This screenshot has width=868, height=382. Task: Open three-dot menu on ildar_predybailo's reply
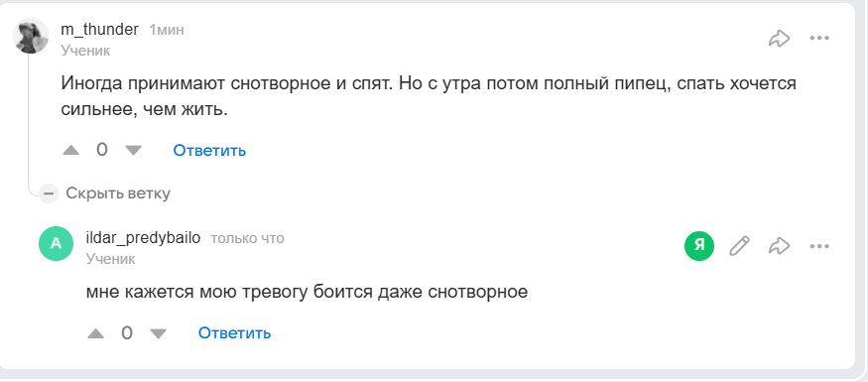tap(819, 246)
